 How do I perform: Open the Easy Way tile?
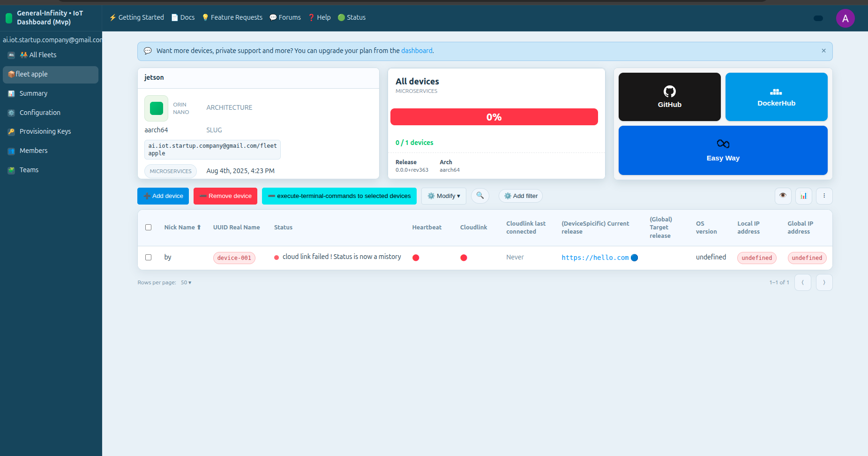[723, 150]
